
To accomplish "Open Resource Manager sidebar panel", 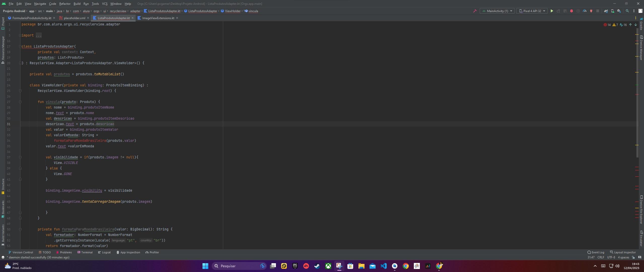I will click(3, 50).
